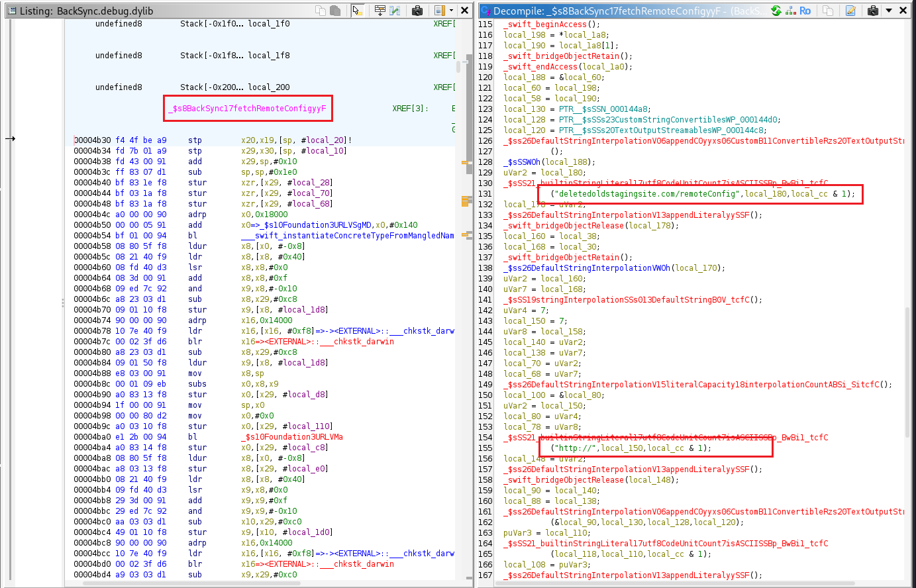The width and height of the screenshot is (916, 588).
Task: Take a snapshot of the Listing window
Action: tap(417, 11)
